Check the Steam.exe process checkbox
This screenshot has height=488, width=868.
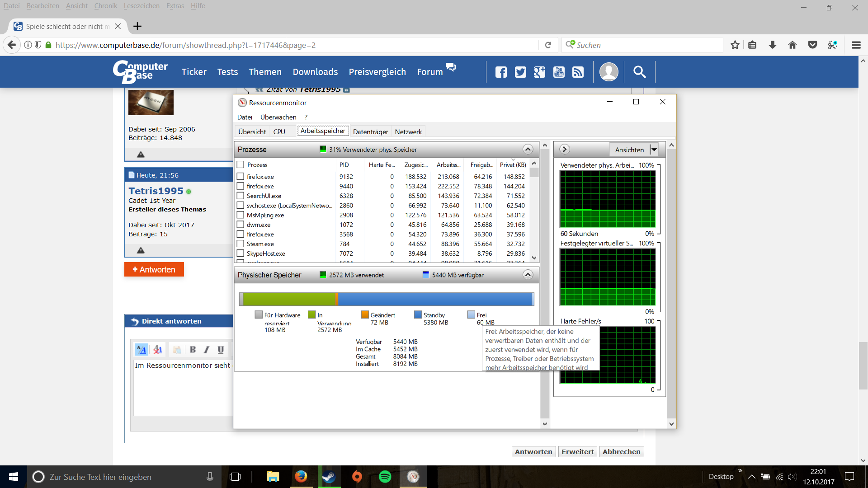[241, 244]
